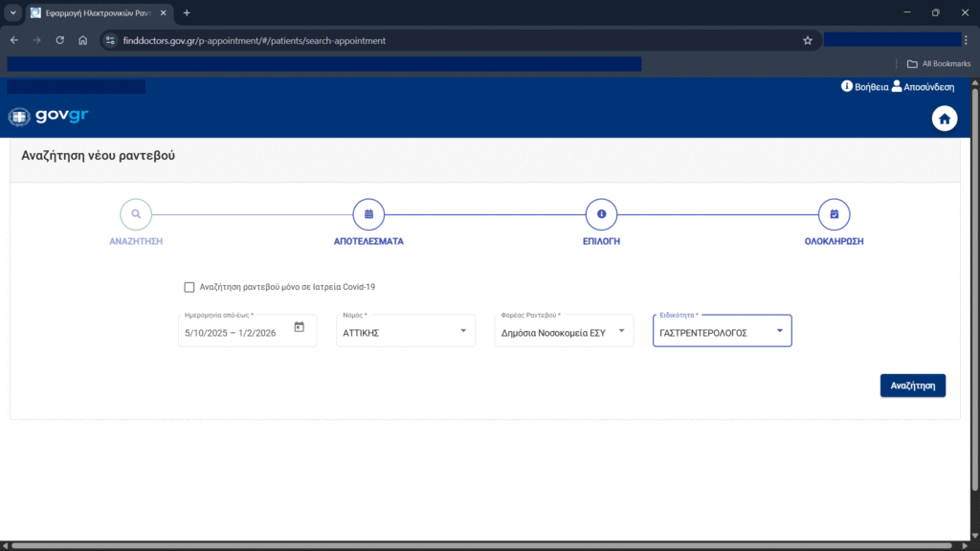The image size is (980, 551).
Task: Open the Φορέας Ραντεβού dropdown
Action: (x=565, y=332)
